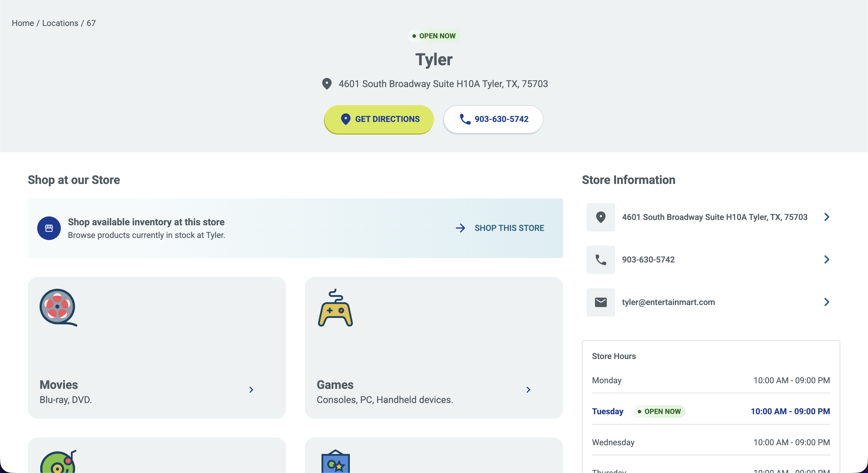Expand the phone number row chevron
This screenshot has width=868, height=473.
827,260
